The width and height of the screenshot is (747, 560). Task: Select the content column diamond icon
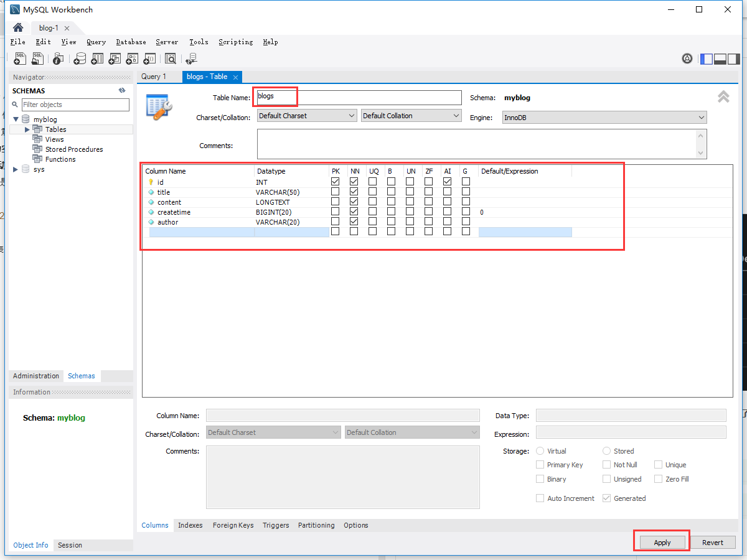151,202
